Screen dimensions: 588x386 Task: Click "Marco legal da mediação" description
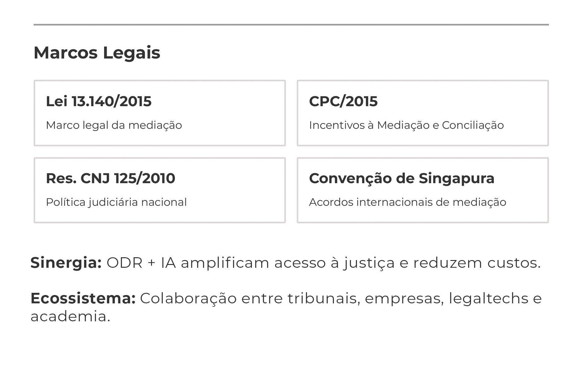click(x=114, y=125)
